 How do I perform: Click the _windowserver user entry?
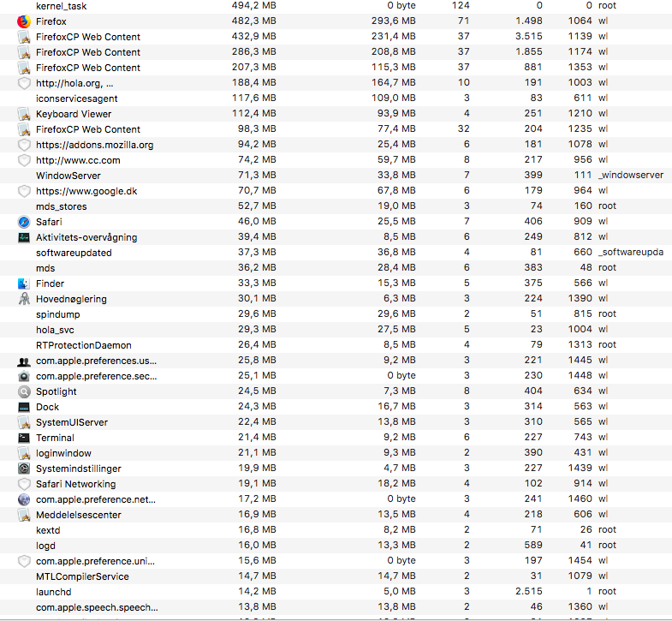pos(631,175)
